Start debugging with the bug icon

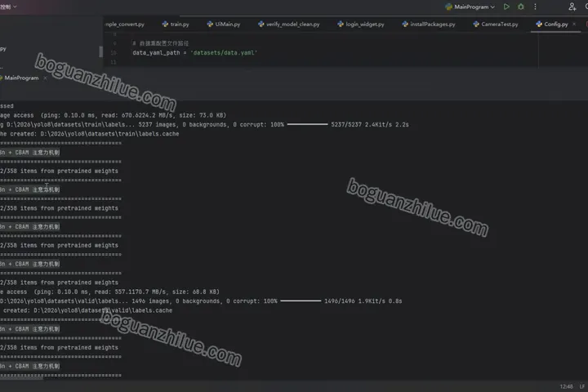521,7
